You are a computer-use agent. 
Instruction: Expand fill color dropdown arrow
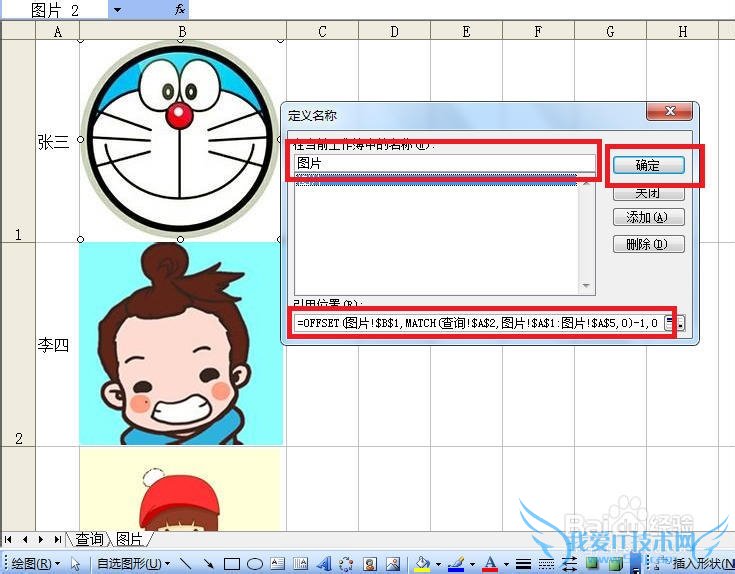(438, 564)
